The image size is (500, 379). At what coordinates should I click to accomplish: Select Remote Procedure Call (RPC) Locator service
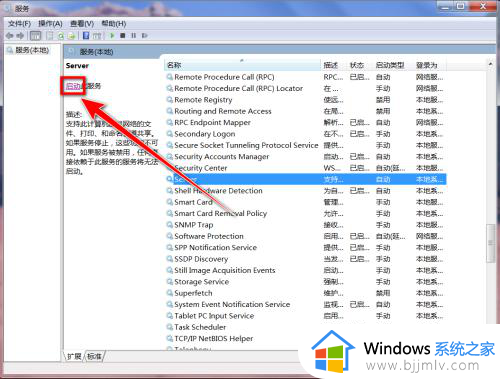click(x=239, y=88)
